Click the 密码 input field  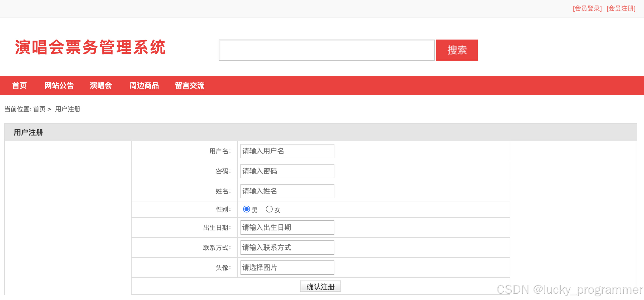point(287,171)
